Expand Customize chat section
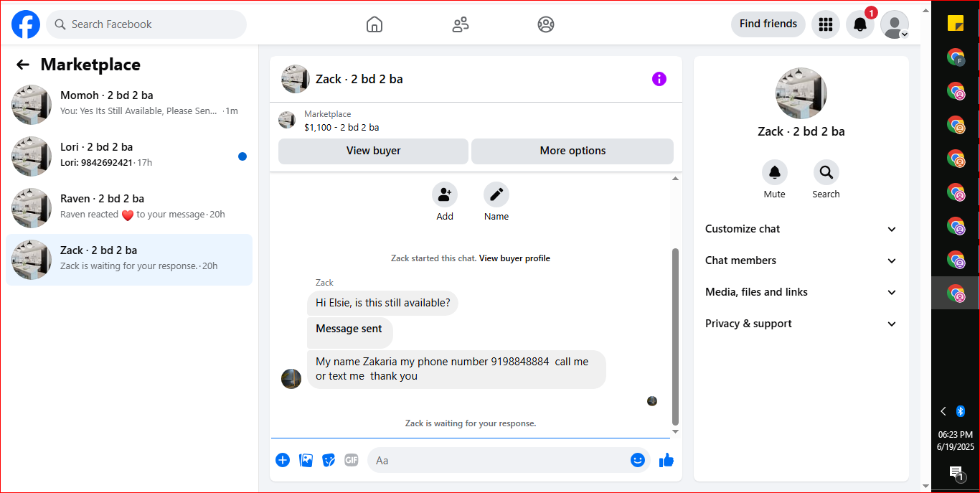Viewport: 980px width, 493px height. coord(801,229)
